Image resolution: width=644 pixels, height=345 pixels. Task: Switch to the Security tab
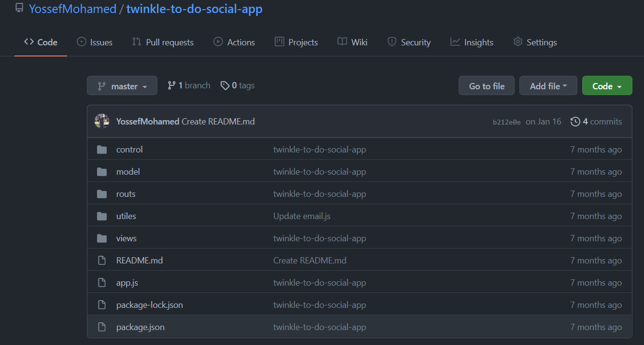coord(409,42)
